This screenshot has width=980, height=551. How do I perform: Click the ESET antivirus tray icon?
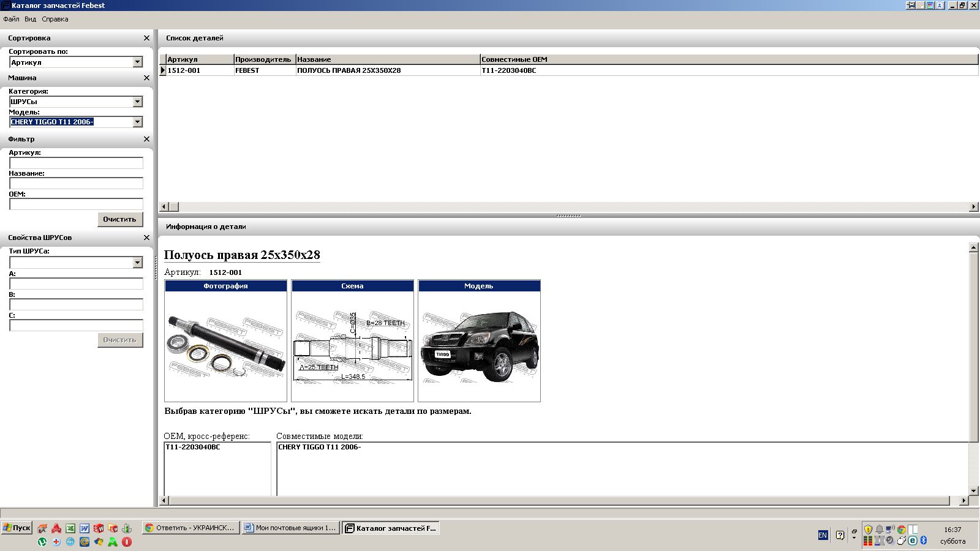(x=913, y=541)
